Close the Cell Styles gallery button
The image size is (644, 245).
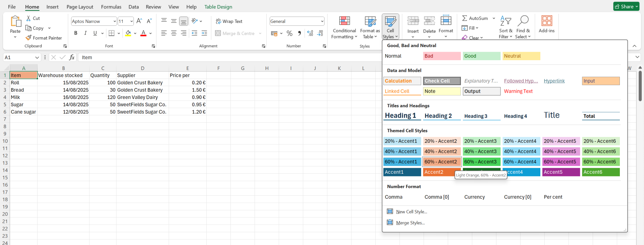point(390,27)
